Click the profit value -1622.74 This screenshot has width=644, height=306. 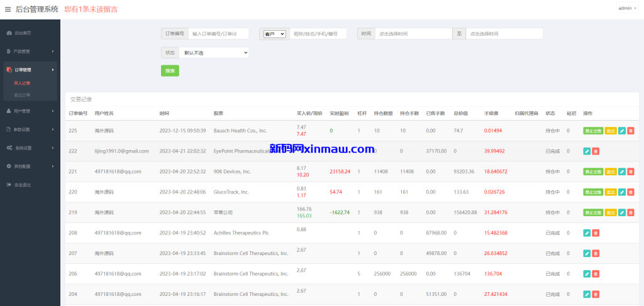(340, 212)
